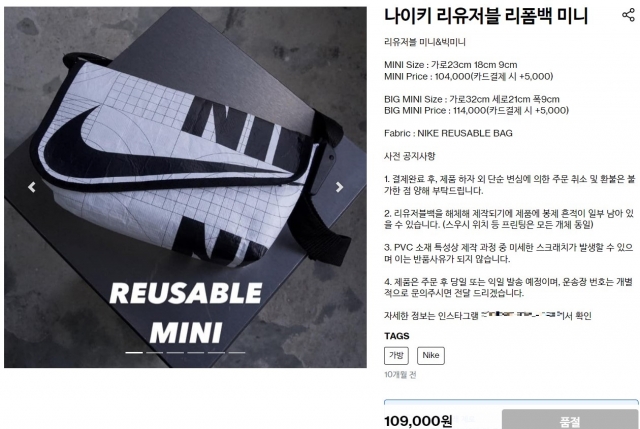Viewport: 640px width, 429px height.
Task: Click the Fabric : NIKE REUSABLE BAG line
Action: [448, 133]
